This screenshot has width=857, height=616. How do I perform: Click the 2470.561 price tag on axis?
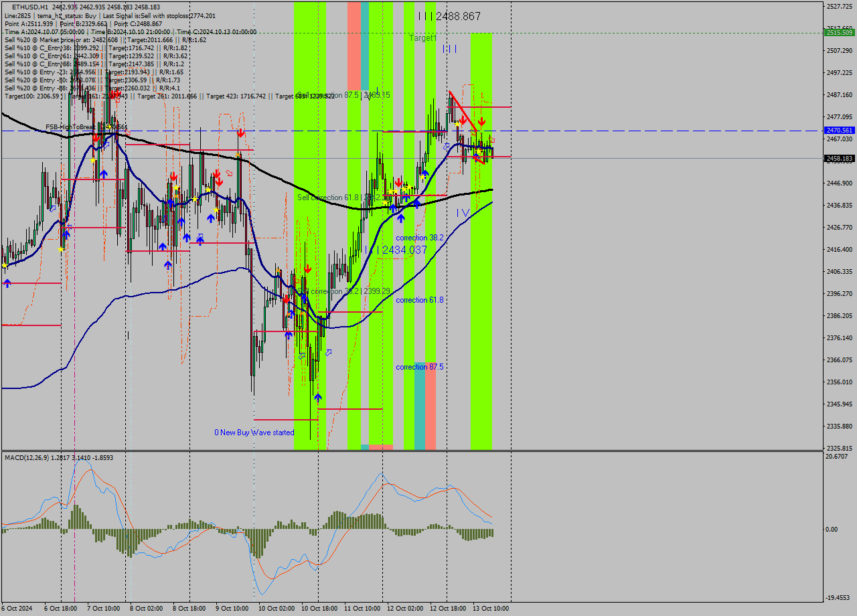(x=839, y=131)
